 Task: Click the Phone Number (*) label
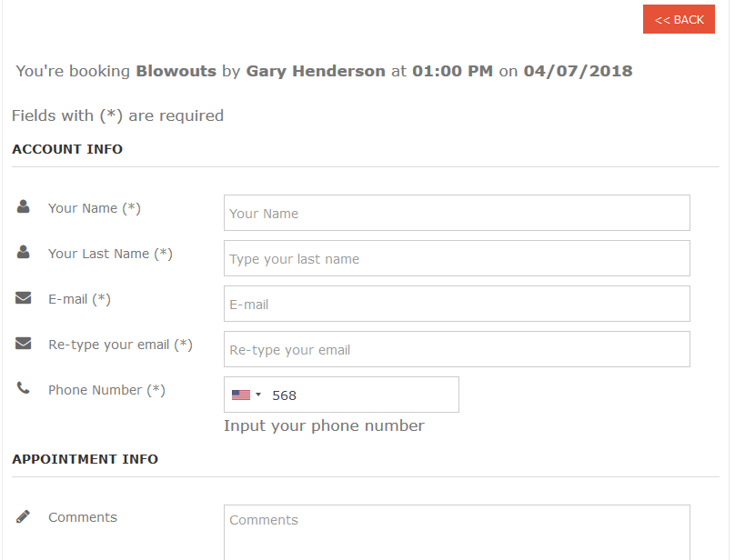click(106, 390)
